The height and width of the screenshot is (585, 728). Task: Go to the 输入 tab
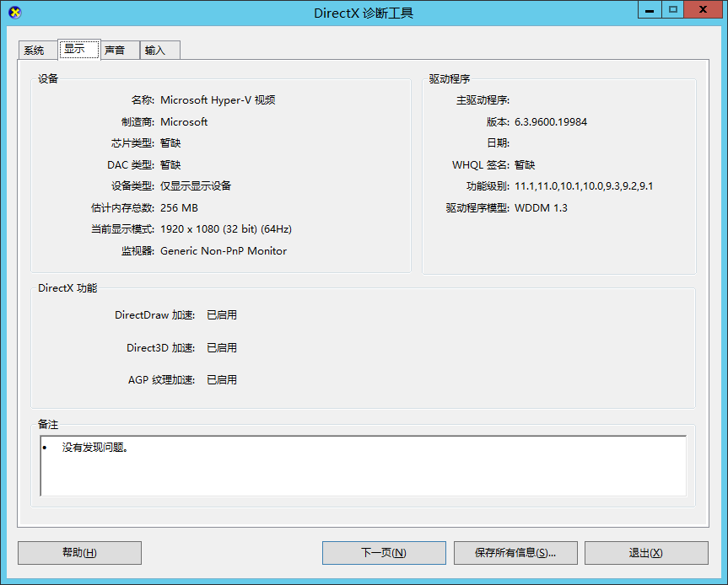pyautogui.click(x=159, y=50)
